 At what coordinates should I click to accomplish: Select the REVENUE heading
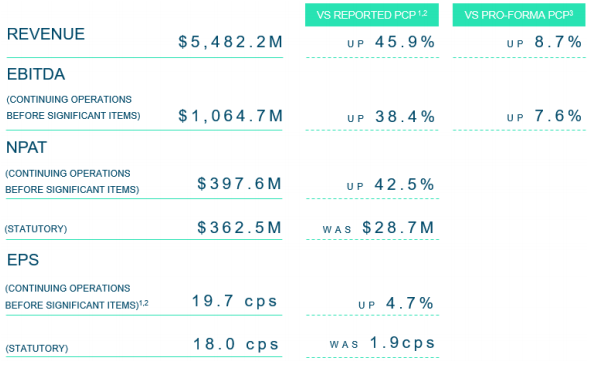[x=46, y=34]
